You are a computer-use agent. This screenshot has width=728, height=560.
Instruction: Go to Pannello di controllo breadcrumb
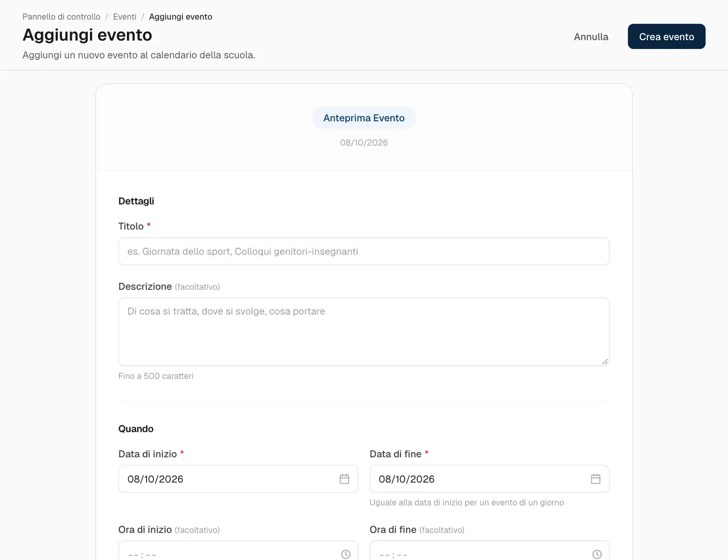(x=62, y=17)
